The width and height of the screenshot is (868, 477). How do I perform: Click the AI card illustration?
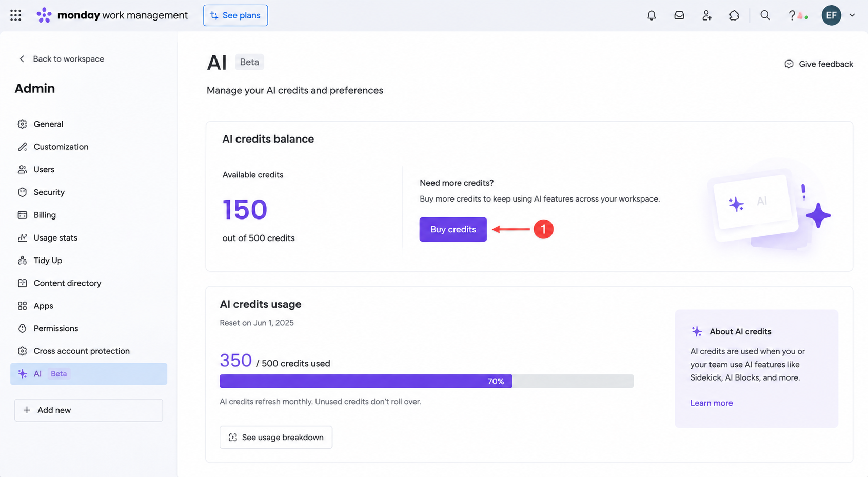(x=768, y=208)
